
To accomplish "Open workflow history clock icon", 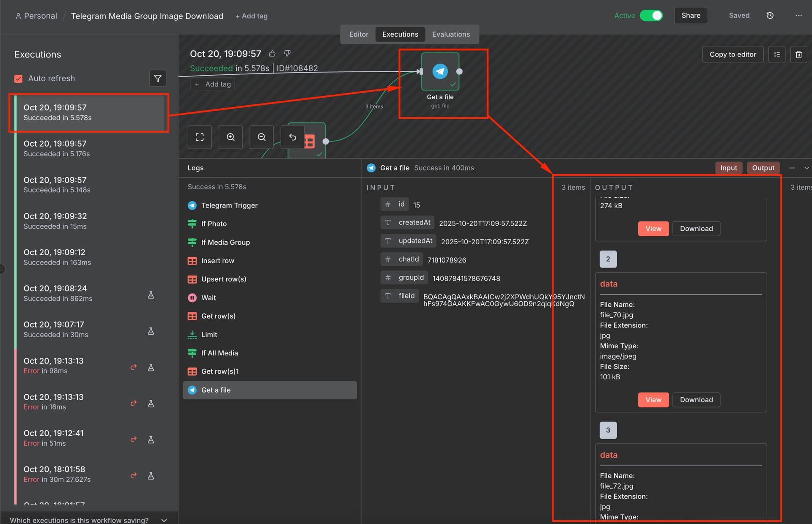I will tap(770, 16).
